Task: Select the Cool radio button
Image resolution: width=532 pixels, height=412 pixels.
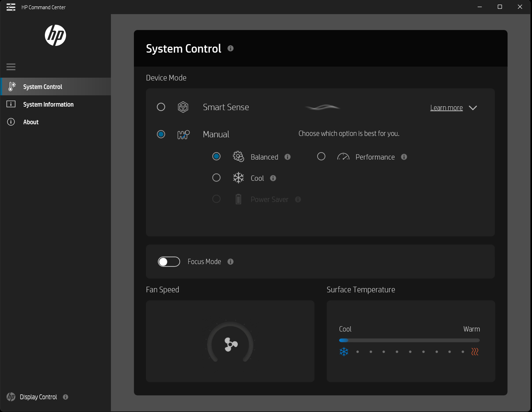Action: pos(217,178)
